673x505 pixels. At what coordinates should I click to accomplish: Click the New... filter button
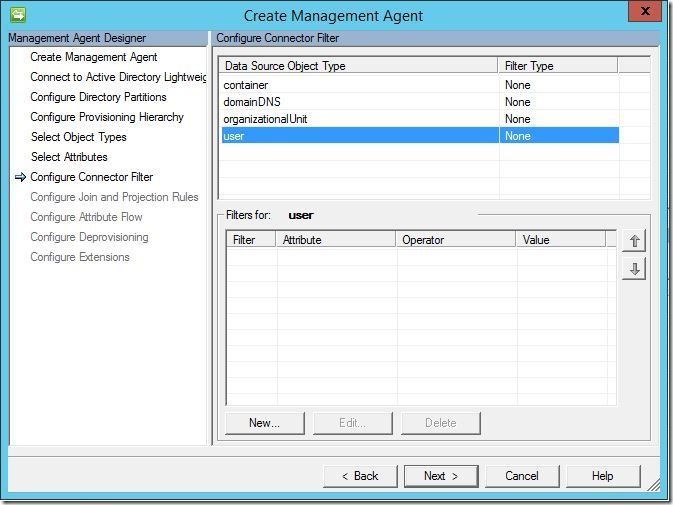[x=264, y=423]
